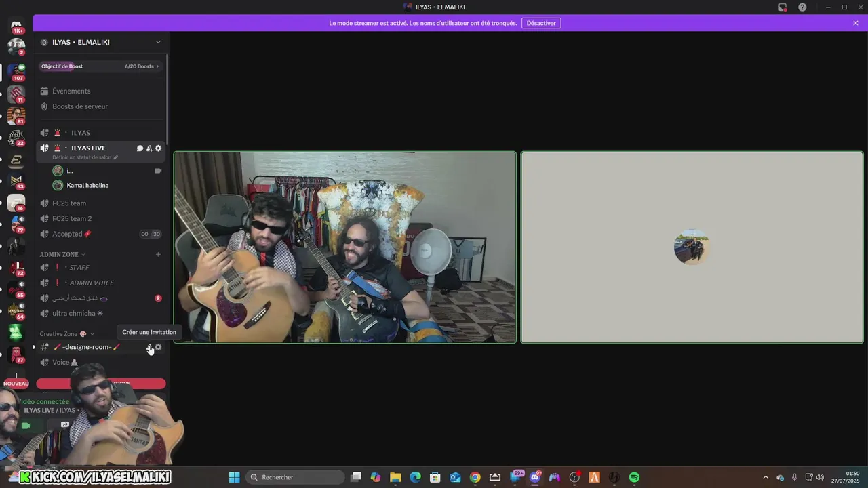Open Discord direct messages home icon
The width and height of the screenshot is (868, 488).
tap(16, 24)
